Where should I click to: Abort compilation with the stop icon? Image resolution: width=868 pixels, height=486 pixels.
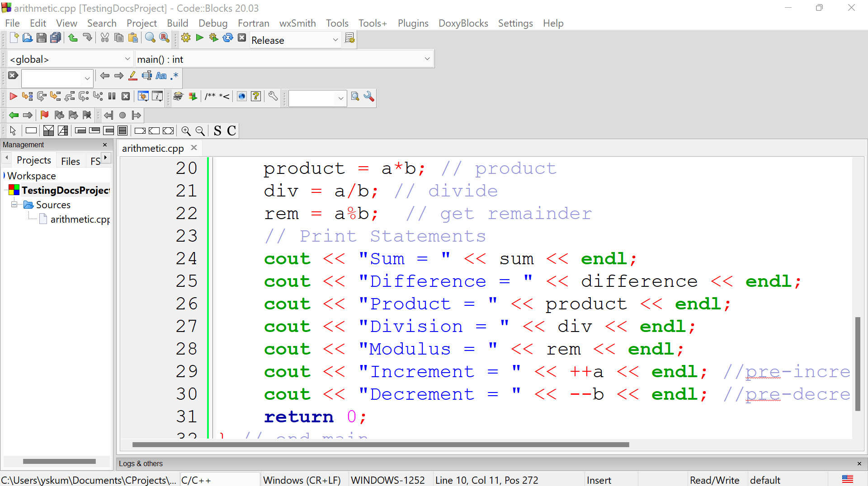[242, 37]
